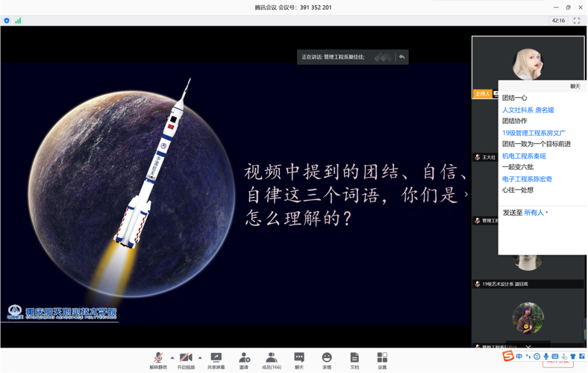588x373 pixels.
Task: Click chat message input area
Action: pos(542,236)
